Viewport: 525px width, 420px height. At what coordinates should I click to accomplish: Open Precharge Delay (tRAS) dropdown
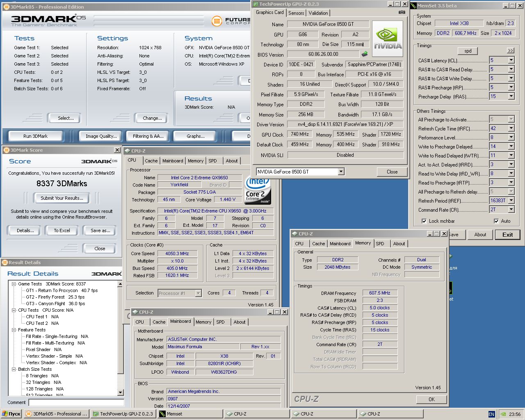point(511,96)
